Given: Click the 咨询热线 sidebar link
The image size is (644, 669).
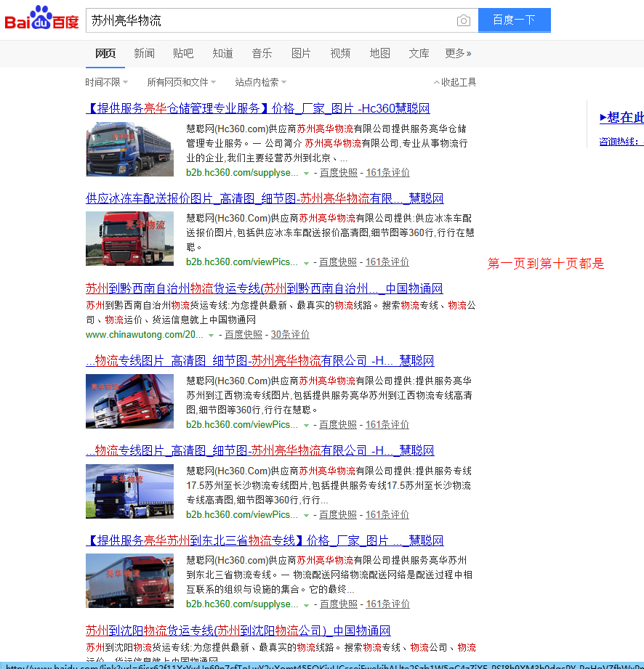Looking at the screenshot, I should 621,142.
